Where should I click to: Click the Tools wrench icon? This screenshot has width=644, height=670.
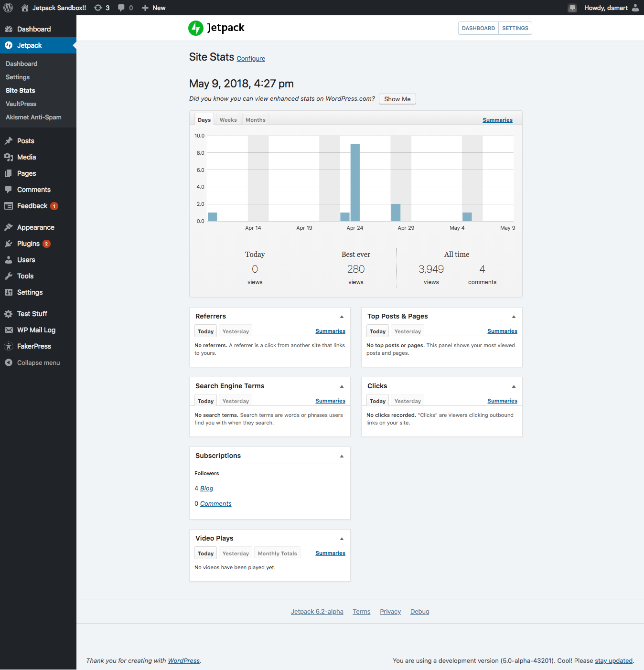tap(9, 276)
